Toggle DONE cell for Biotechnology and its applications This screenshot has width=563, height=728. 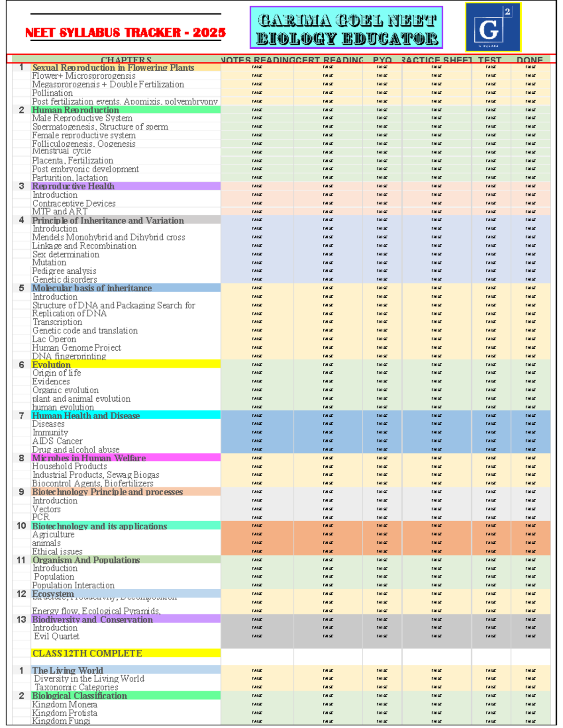tap(531, 525)
